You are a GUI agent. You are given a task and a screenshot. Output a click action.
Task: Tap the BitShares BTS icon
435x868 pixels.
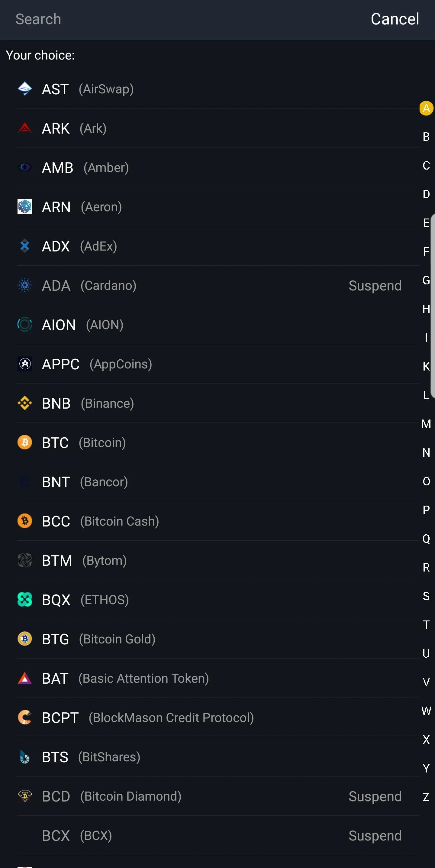point(24,757)
